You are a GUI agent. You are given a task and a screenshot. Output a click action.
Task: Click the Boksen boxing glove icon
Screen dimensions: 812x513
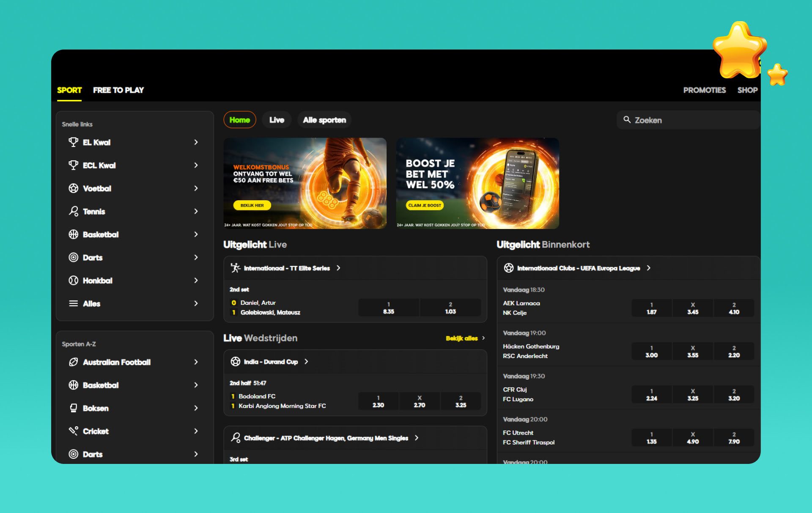(73, 408)
